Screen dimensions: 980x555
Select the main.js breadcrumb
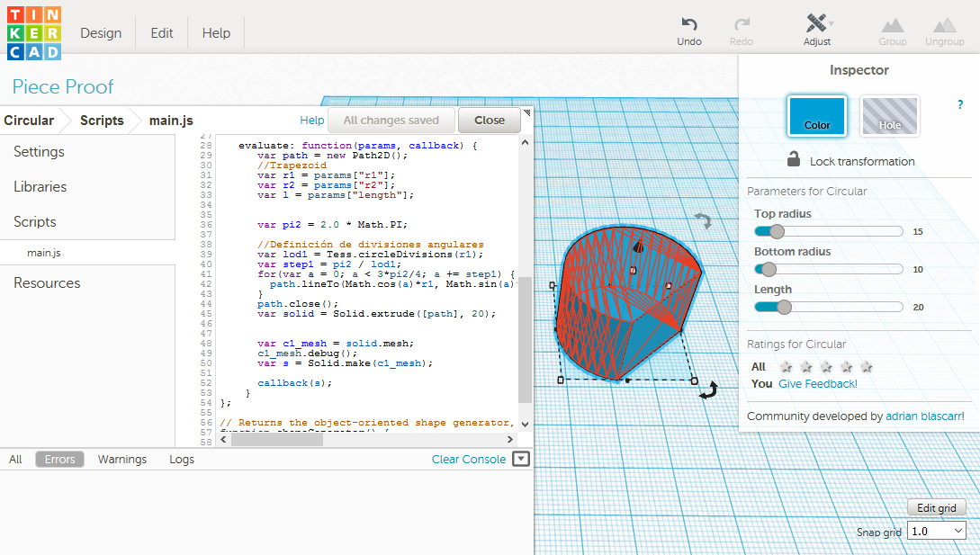[x=171, y=120]
